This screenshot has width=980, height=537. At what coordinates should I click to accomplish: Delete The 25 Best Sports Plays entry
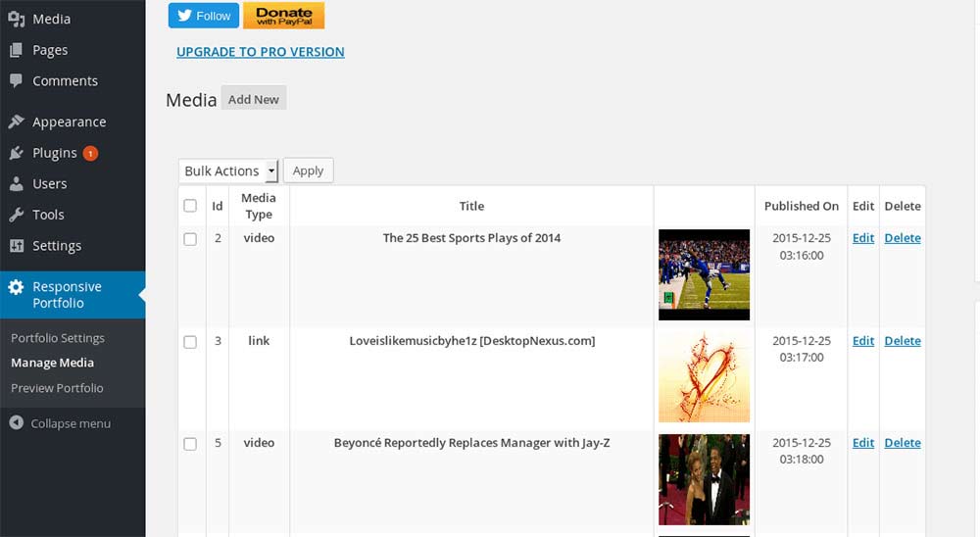[x=903, y=237]
